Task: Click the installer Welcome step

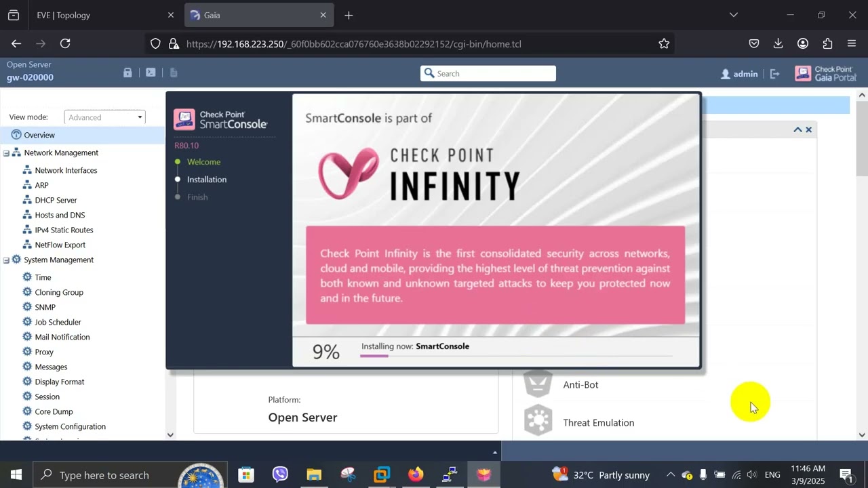Action: click(203, 162)
